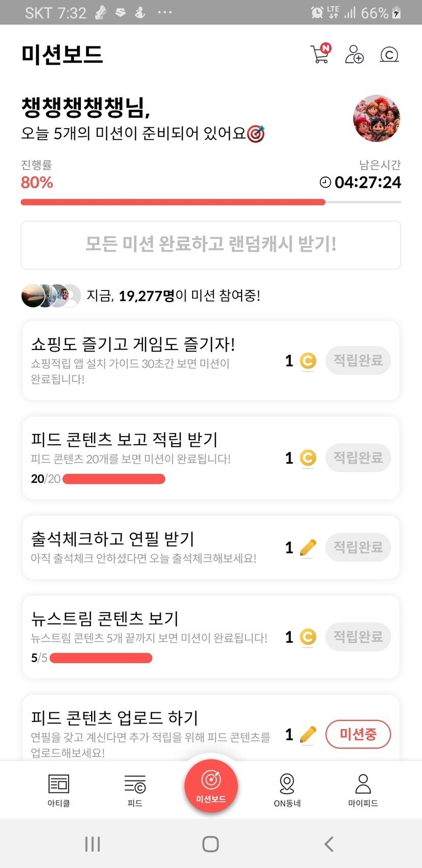Tap the 미션중 button
422x868 pixels.
[358, 734]
